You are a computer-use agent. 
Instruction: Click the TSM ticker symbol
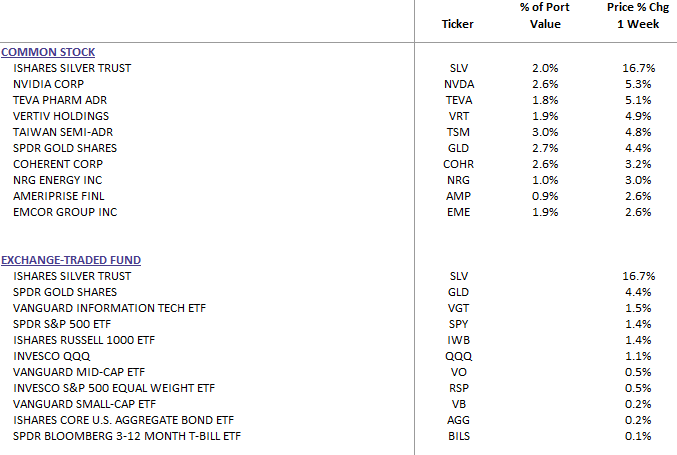459,132
